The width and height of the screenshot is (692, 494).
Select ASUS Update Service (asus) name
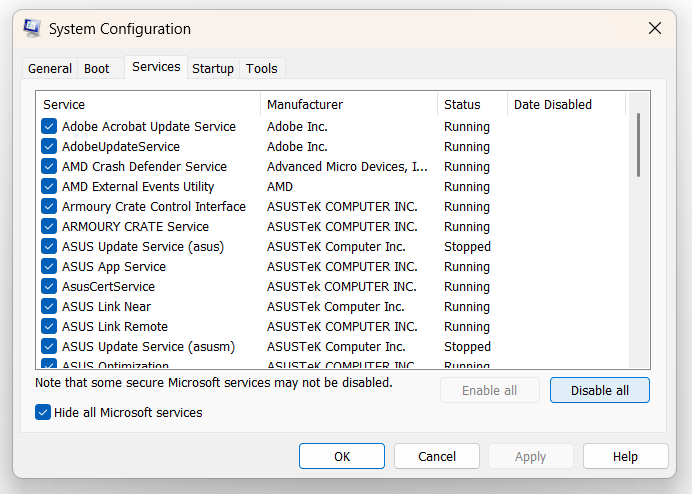coord(143,247)
